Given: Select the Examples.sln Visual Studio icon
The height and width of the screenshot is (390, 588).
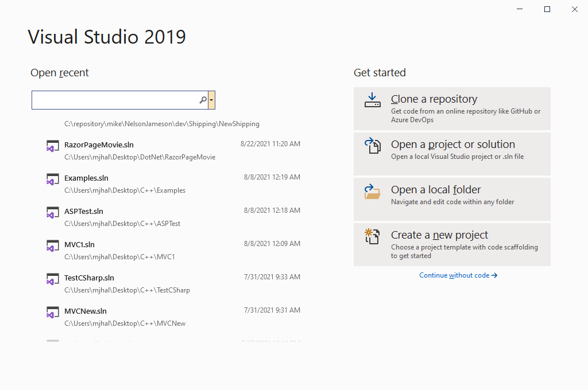Looking at the screenshot, I should pos(53,178).
